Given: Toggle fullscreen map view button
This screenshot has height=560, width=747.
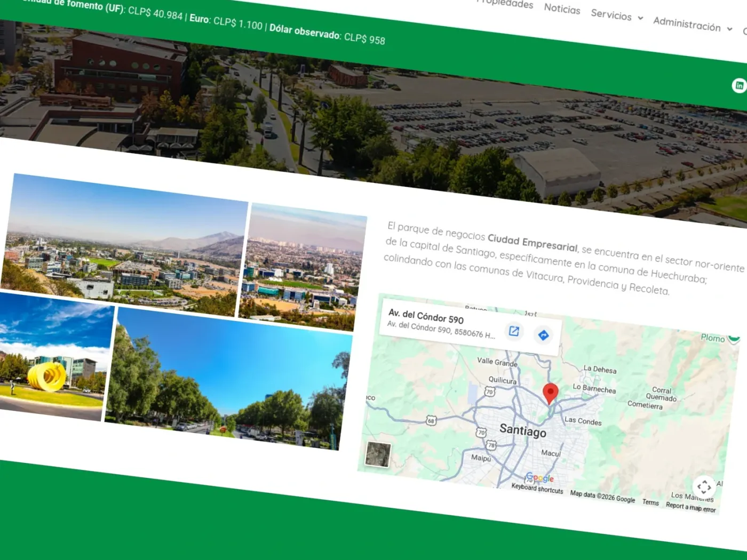Looking at the screenshot, I should 704,486.
